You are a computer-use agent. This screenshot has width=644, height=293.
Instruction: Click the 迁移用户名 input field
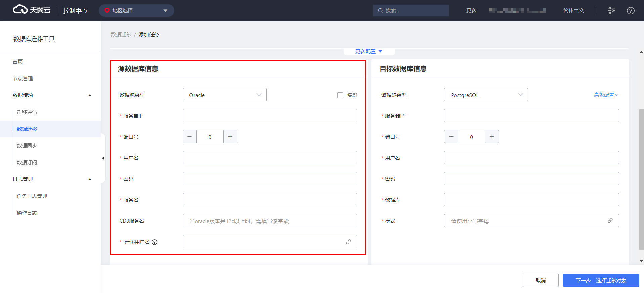tap(270, 242)
